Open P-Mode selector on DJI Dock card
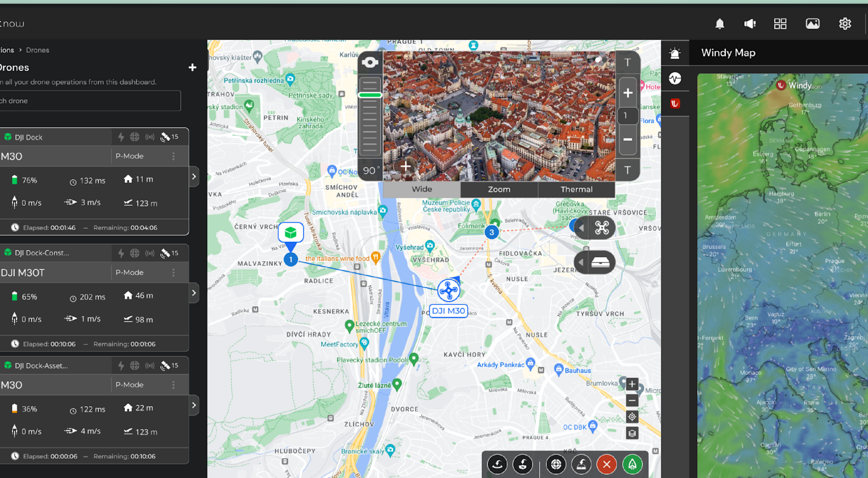 130,156
